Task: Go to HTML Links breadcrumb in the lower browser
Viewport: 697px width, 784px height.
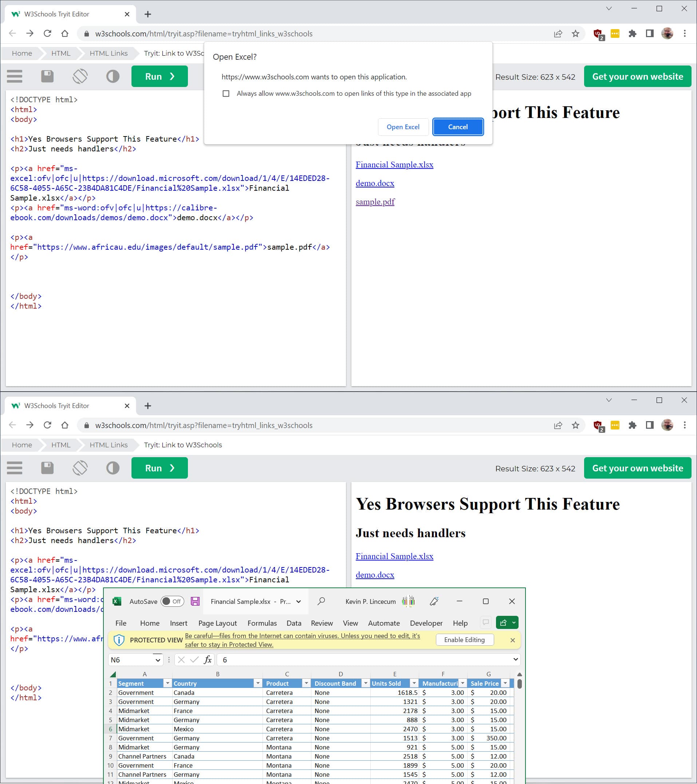Action: pyautogui.click(x=109, y=445)
